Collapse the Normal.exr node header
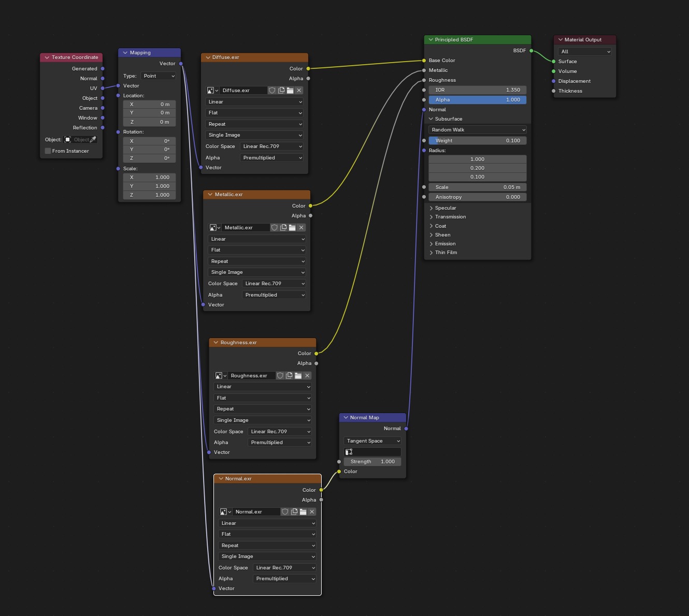Screen dimensions: 689x616 point(221,479)
